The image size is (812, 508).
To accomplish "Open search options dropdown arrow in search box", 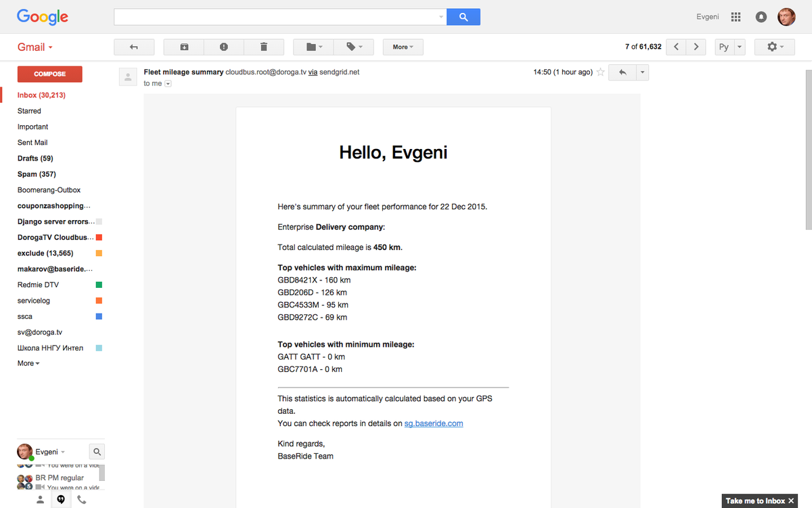I will pyautogui.click(x=441, y=17).
